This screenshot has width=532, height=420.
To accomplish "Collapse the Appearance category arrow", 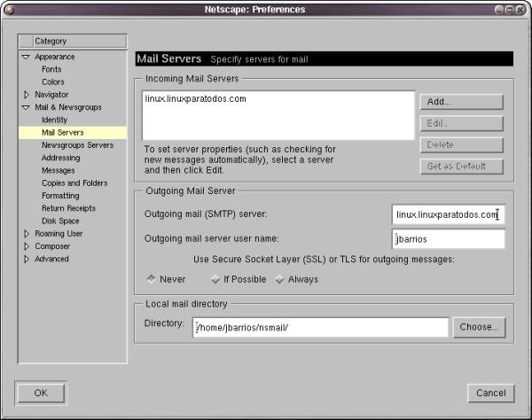I will coord(26,57).
